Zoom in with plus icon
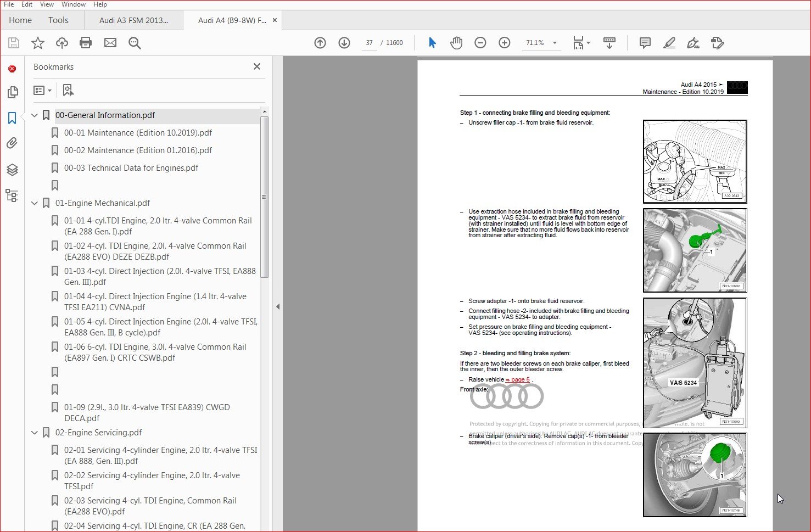The width and height of the screenshot is (811, 532). (505, 43)
